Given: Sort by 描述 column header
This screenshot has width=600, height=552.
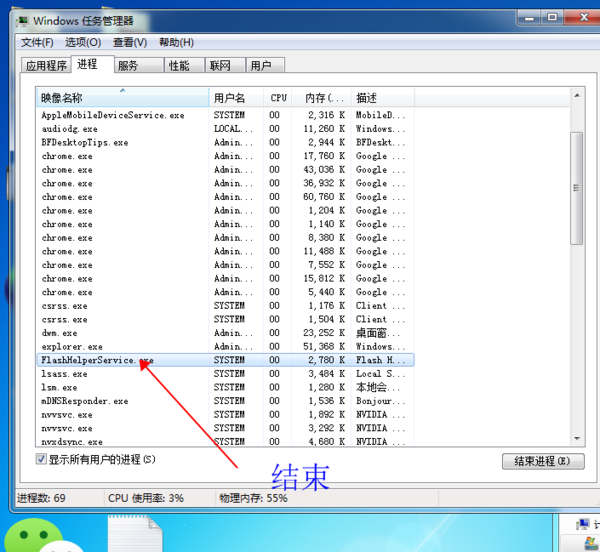Looking at the screenshot, I should 383,98.
